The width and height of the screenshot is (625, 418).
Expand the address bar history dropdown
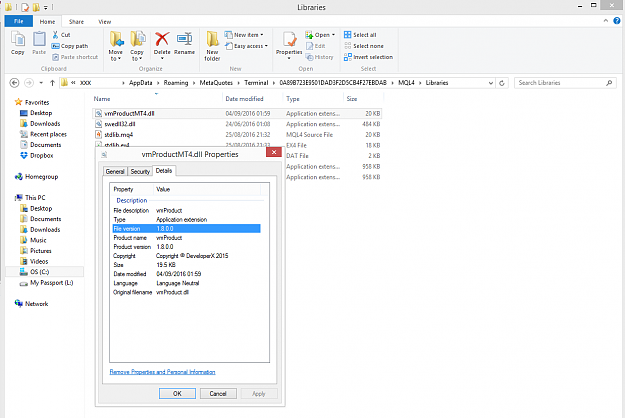491,83
